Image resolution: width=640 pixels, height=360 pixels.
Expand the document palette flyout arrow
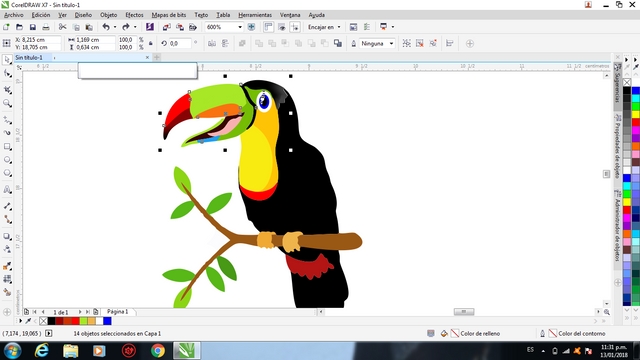point(20,321)
